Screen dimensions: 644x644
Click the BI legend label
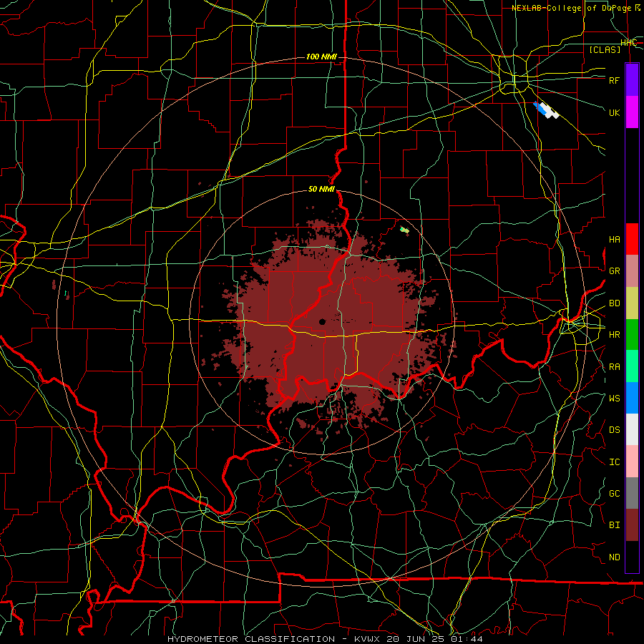[614, 525]
